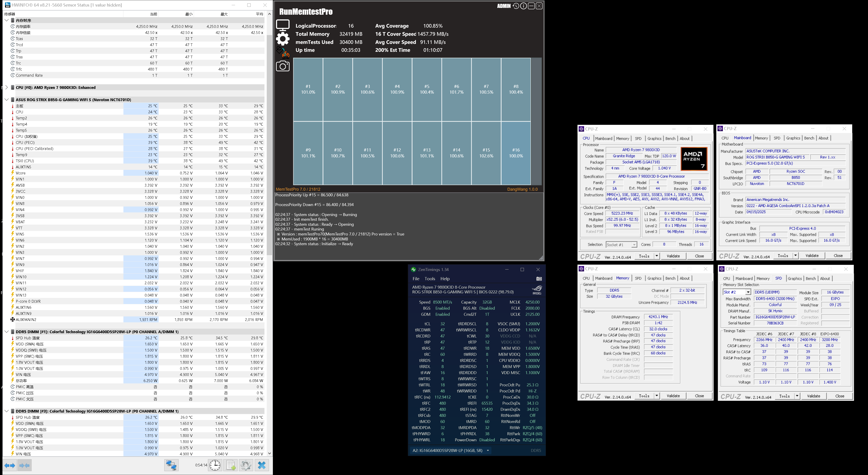
Task: Open the history clock icon next to ADMIN
Action: (516, 6)
